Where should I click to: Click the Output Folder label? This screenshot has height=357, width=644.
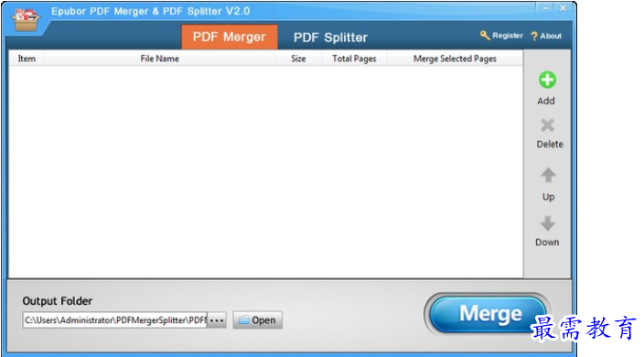58,301
